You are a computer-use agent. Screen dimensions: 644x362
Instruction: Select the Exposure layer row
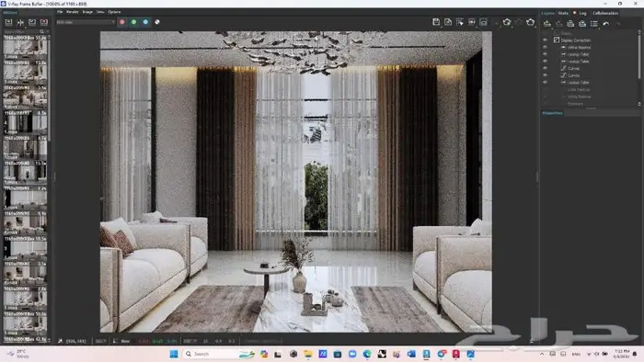tap(575, 104)
